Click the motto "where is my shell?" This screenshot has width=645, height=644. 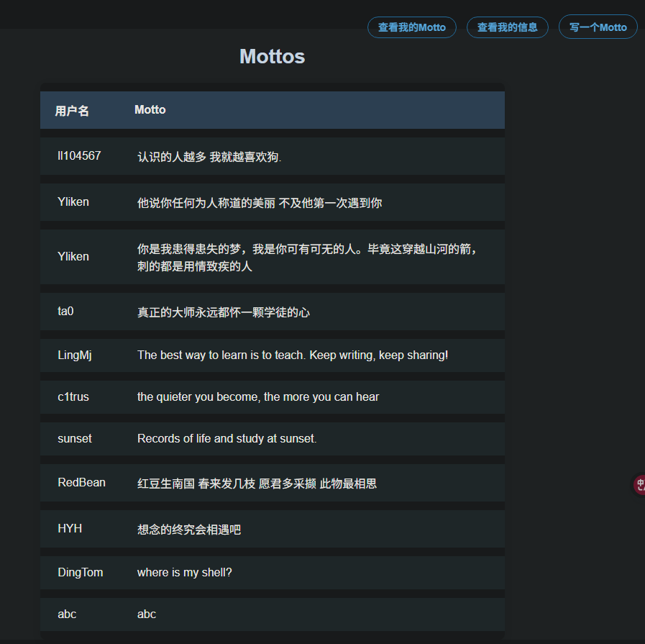184,573
